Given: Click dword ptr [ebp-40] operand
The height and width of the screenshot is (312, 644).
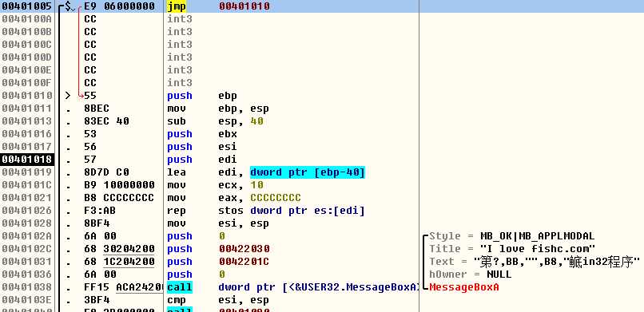Looking at the screenshot, I should (307, 172).
